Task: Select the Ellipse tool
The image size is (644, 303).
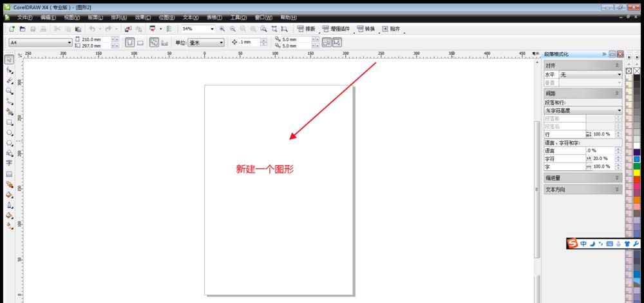Action: click(10, 133)
